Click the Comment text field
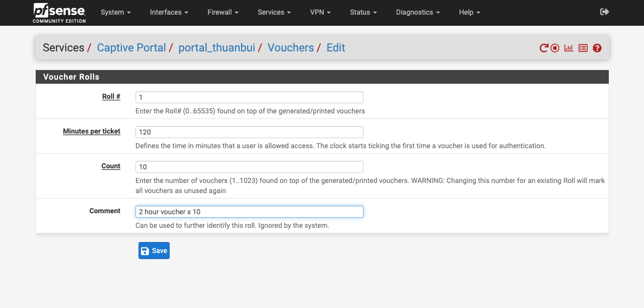The image size is (644, 308). coord(249,212)
